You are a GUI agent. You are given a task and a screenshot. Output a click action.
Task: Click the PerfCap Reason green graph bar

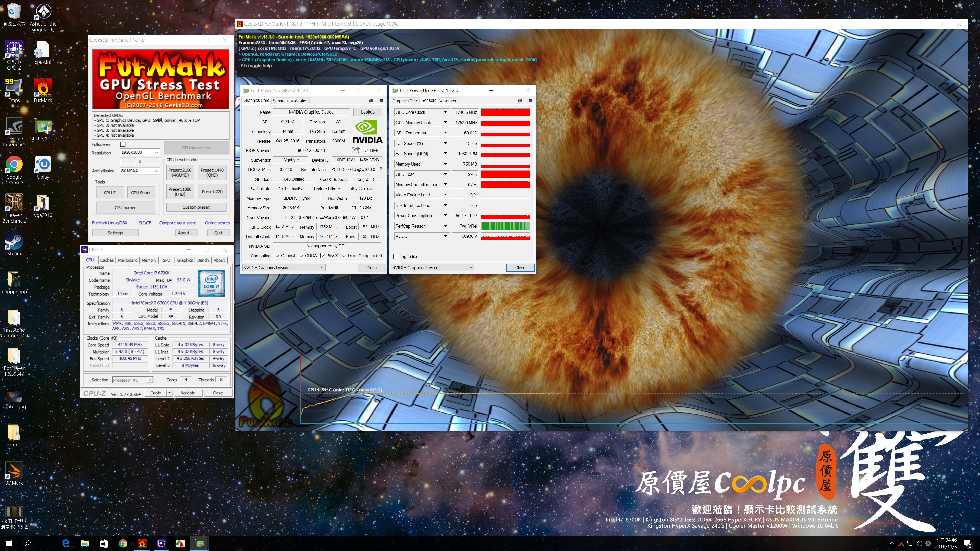pos(505,226)
